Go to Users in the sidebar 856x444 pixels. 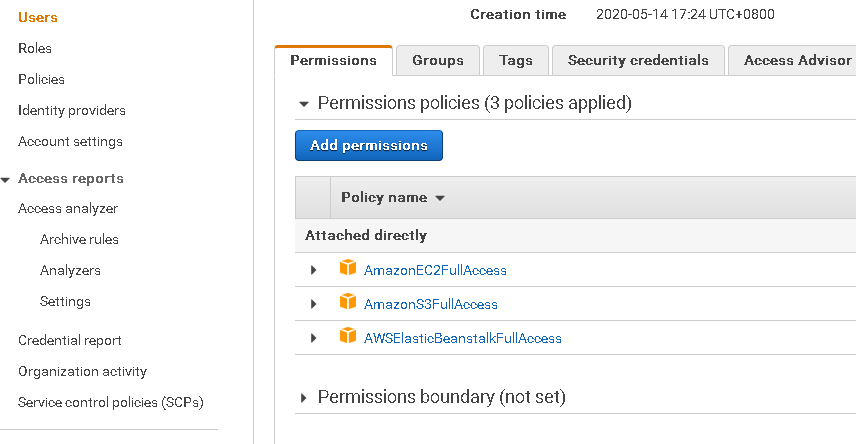[x=38, y=17]
